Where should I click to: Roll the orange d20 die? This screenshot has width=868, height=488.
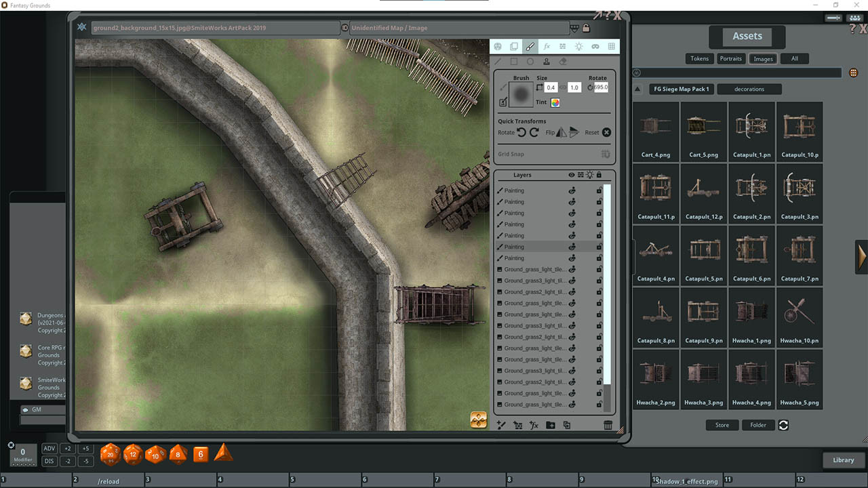click(x=110, y=454)
